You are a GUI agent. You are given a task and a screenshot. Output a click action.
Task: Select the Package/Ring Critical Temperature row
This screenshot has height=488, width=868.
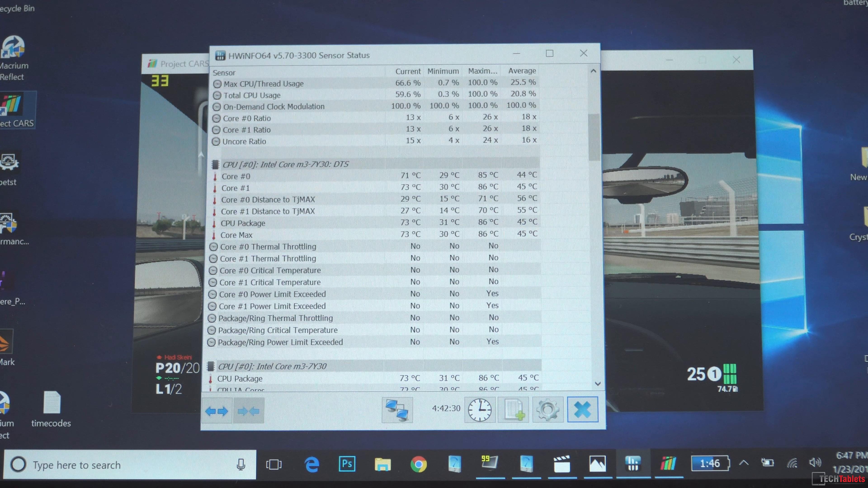[374, 330]
